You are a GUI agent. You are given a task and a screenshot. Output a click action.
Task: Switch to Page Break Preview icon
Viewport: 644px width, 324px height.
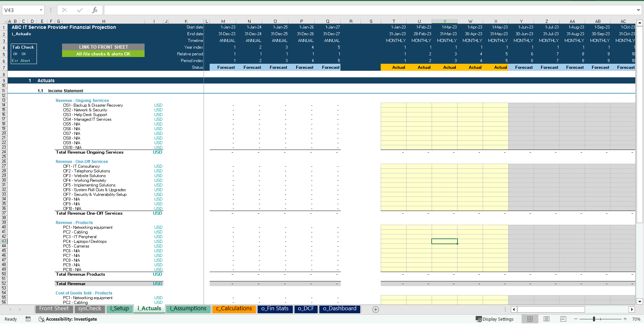(563, 319)
